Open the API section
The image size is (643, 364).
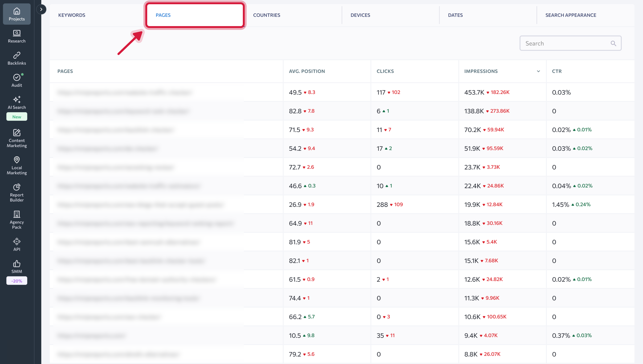[16, 244]
